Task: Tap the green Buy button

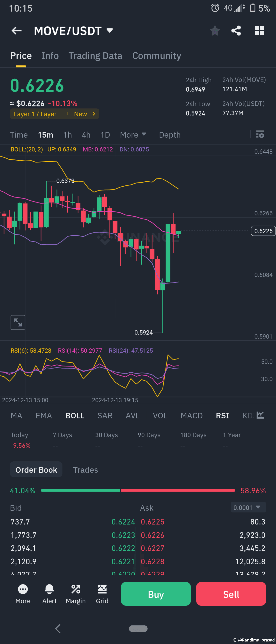Action: pyautogui.click(x=156, y=594)
